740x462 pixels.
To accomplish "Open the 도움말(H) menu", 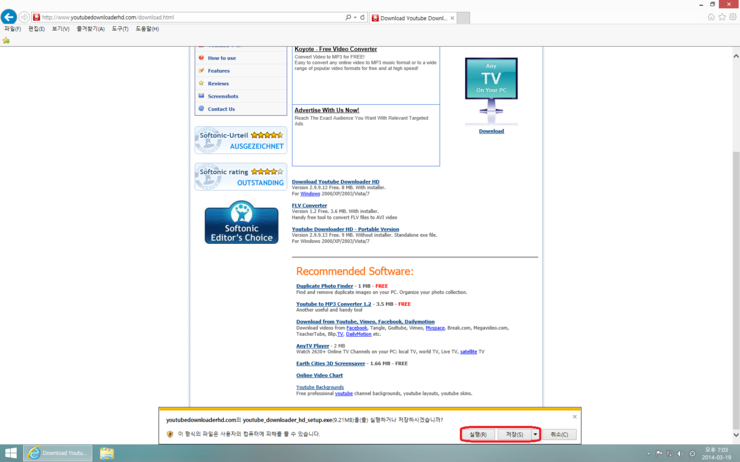I will tap(147, 29).
